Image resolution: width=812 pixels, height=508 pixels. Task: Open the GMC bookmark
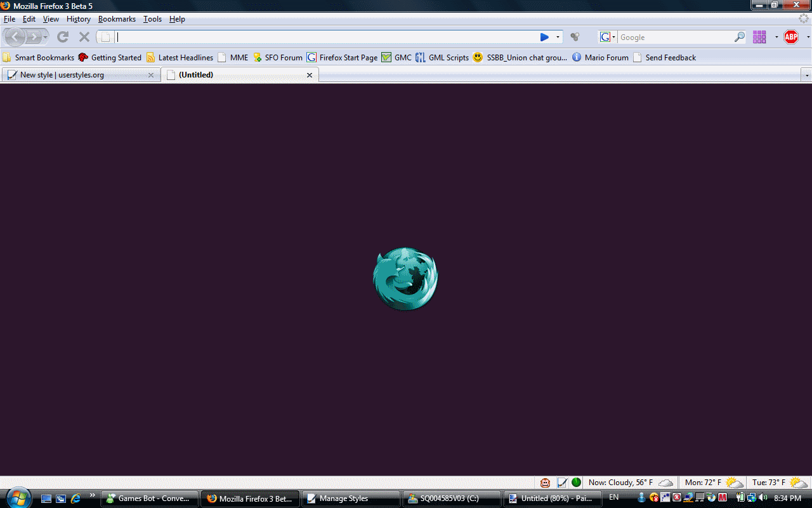pyautogui.click(x=396, y=57)
